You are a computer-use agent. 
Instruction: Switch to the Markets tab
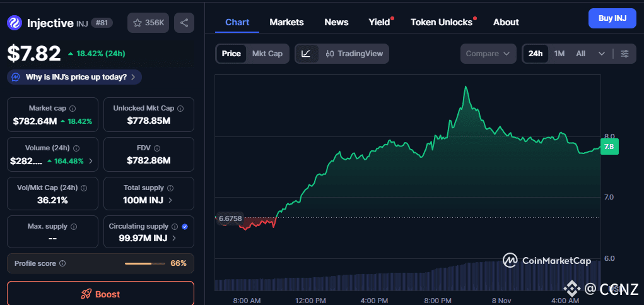click(286, 22)
